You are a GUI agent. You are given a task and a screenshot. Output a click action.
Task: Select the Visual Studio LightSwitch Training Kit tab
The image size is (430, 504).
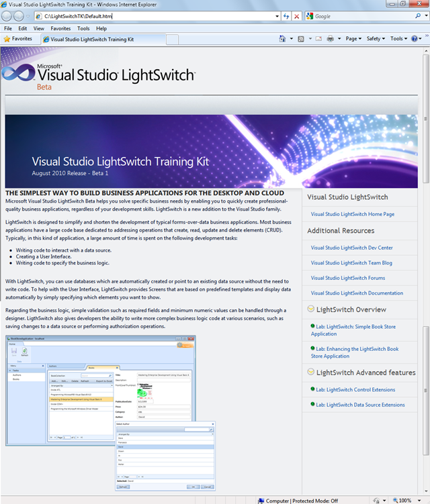(103, 39)
